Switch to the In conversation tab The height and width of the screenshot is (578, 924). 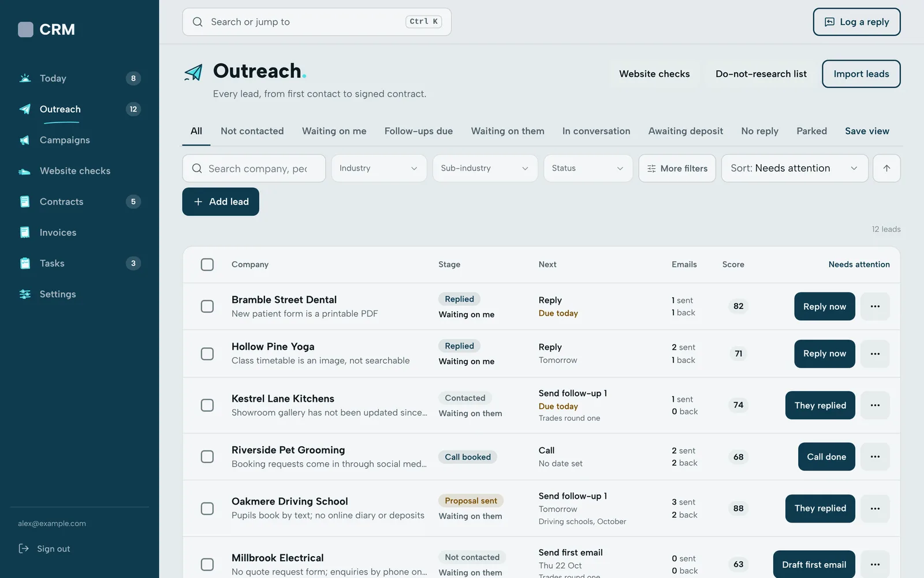click(597, 131)
